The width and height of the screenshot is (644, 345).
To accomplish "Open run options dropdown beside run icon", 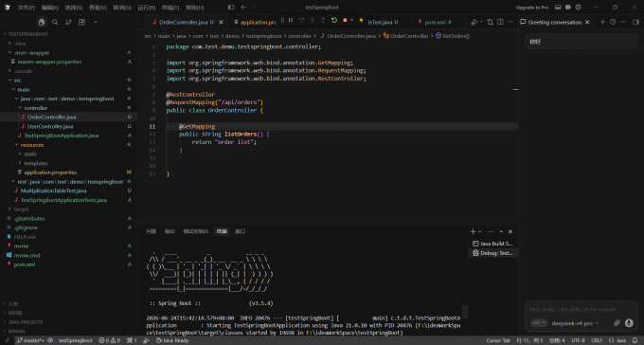I will [481, 22].
